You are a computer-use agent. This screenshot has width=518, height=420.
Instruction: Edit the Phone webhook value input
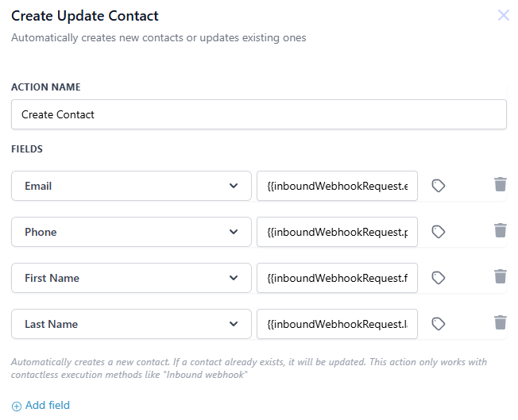tap(338, 232)
